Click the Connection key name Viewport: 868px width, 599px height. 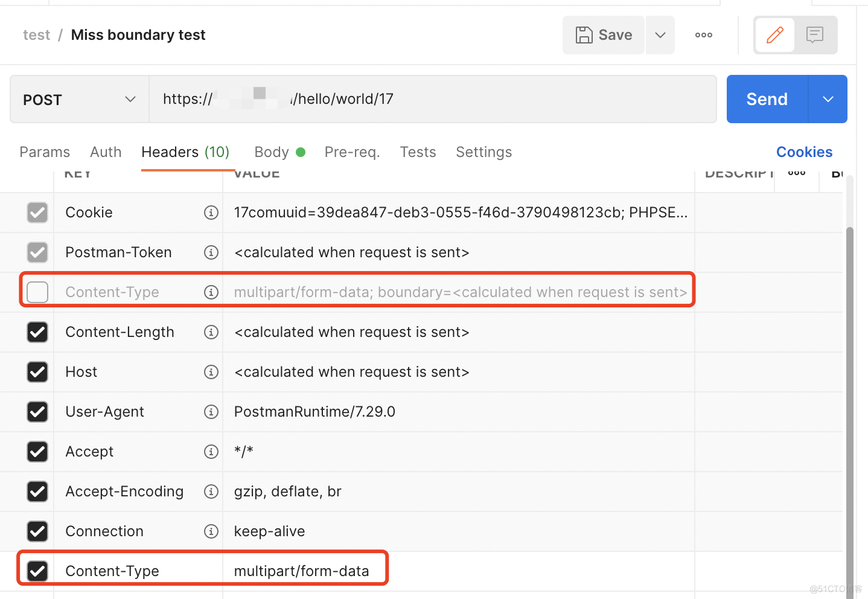coord(104,531)
